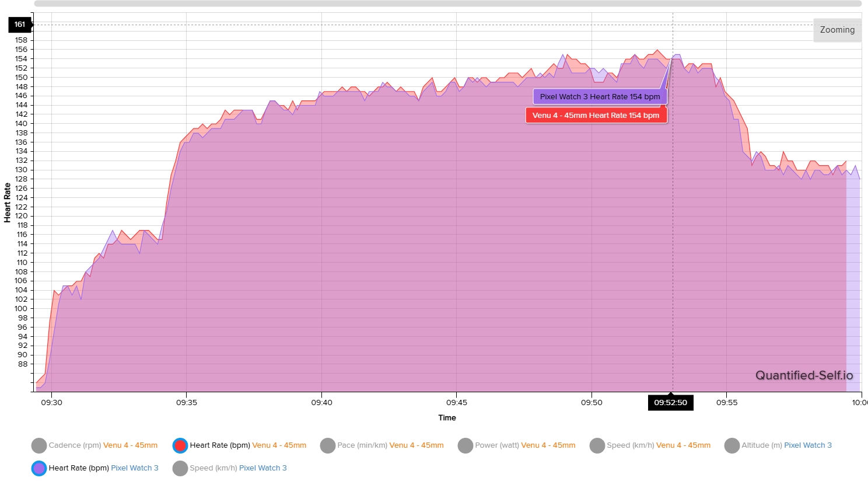868x481 pixels.
Task: Click the Zooming button
Action: 837,30
